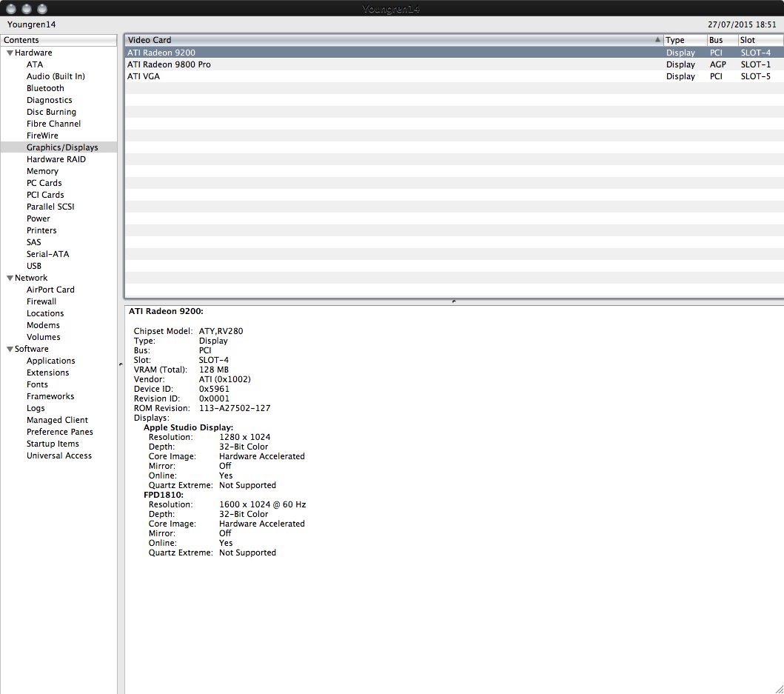Sort by the Type column header

point(685,40)
